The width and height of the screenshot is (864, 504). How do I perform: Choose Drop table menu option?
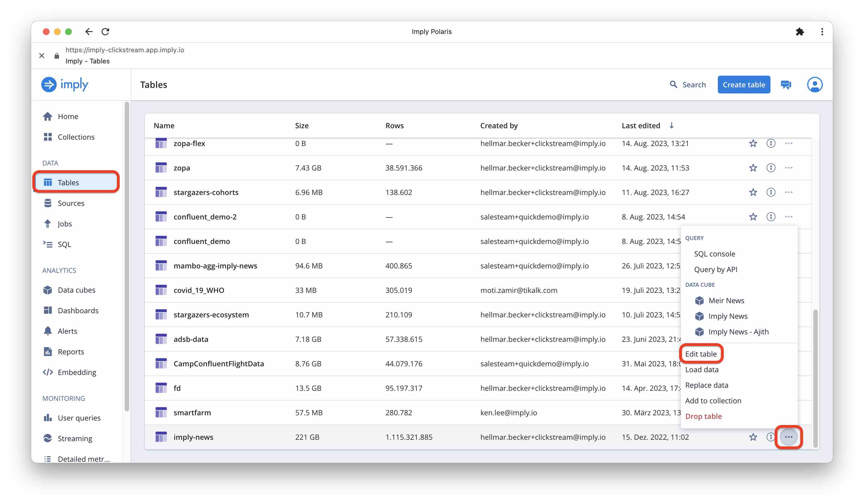pyautogui.click(x=703, y=416)
